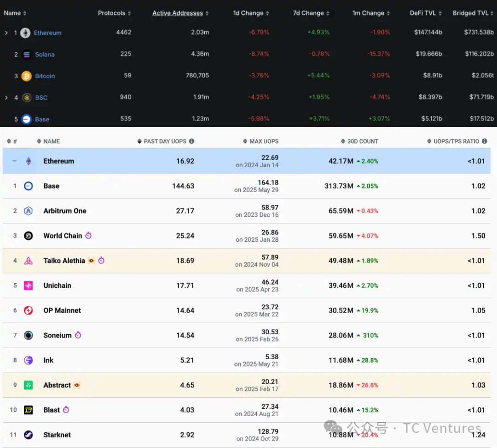Open the OP Mainnet project name
The image size is (497, 448).
[x=62, y=310]
